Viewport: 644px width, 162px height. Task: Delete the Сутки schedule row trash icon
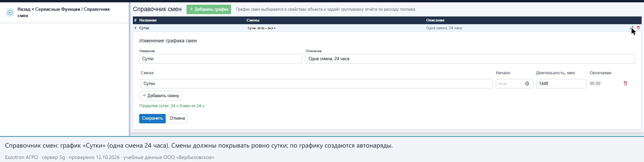pos(638,28)
